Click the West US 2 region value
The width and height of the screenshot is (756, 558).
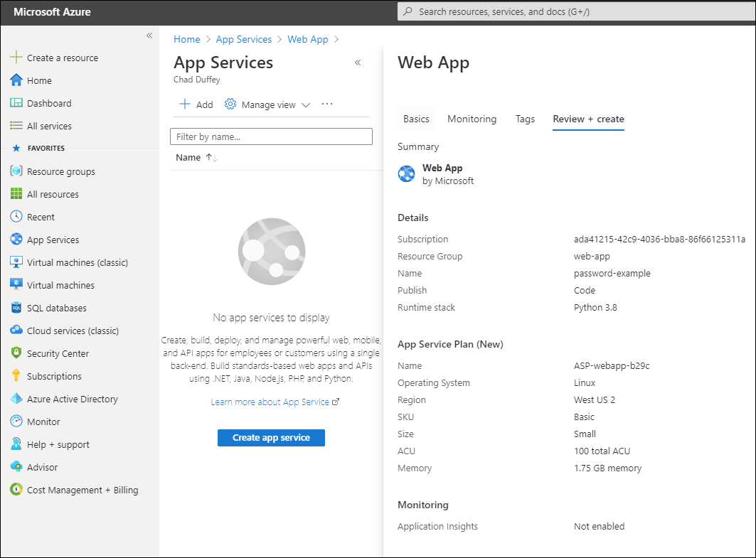(x=594, y=400)
